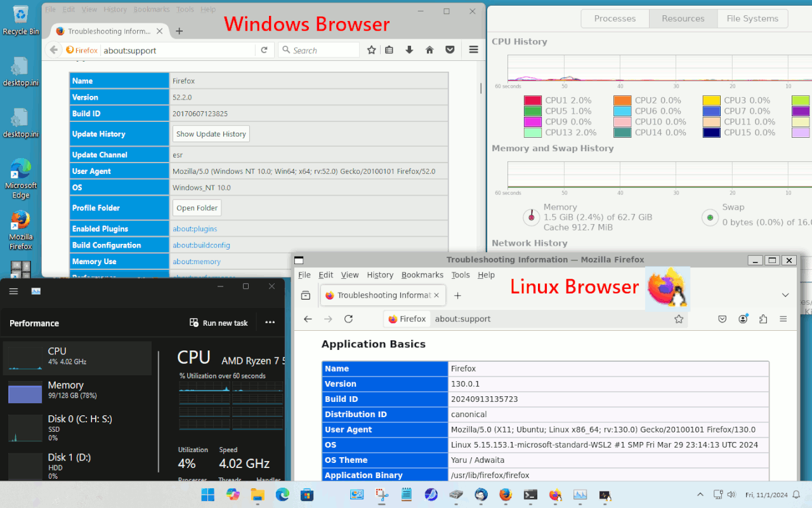The width and height of the screenshot is (812, 508).
Task: Click Swap pie color indicator
Action: pos(710,218)
